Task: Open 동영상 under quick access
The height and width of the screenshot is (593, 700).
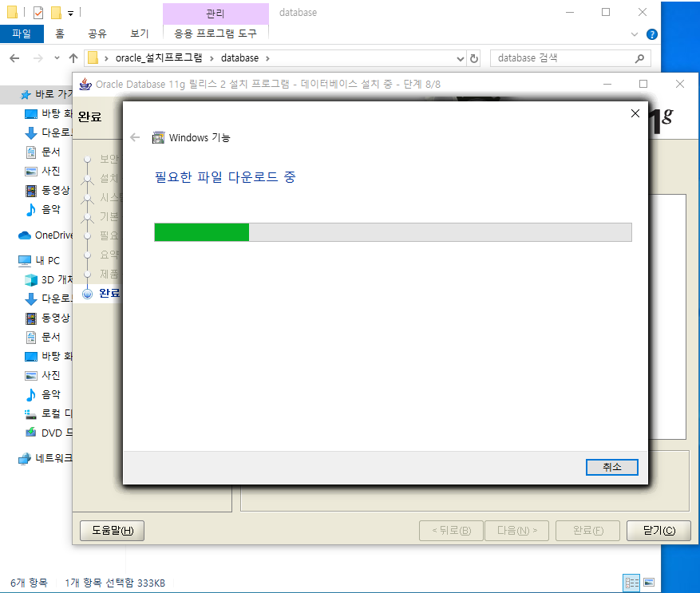Action: click(48, 190)
